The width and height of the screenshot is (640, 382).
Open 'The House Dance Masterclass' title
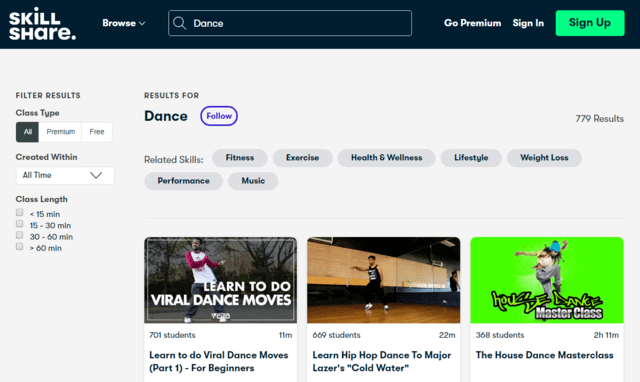pyautogui.click(x=544, y=355)
